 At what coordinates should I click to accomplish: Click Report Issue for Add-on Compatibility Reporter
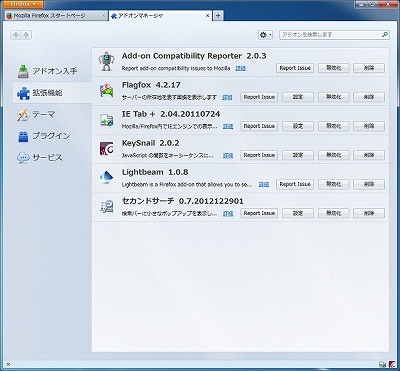coord(295,68)
